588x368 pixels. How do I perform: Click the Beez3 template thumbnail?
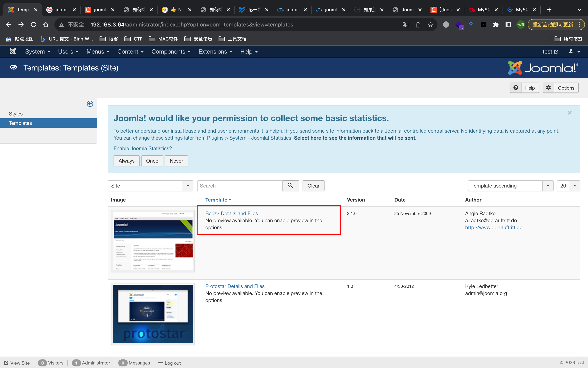153,241
